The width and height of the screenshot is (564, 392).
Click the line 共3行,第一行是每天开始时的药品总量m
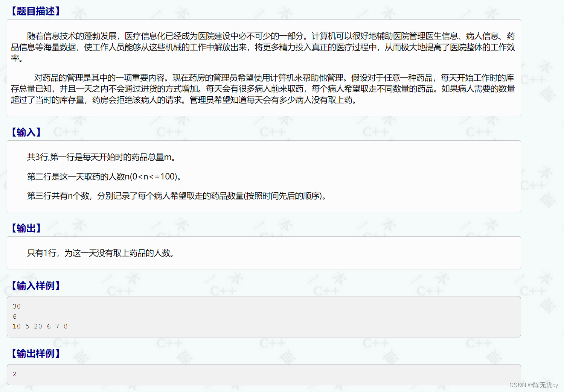[x=102, y=157]
